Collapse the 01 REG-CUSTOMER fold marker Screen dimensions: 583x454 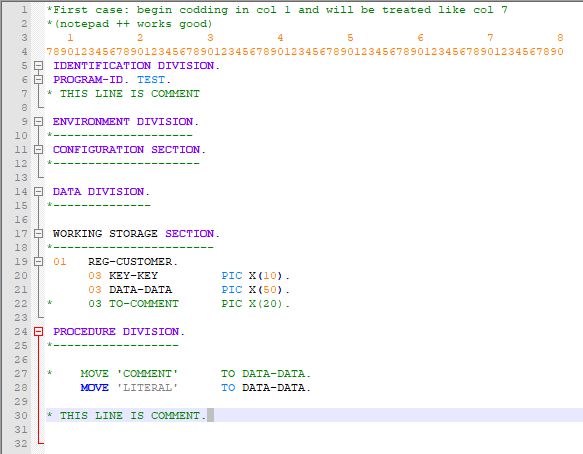point(38,262)
